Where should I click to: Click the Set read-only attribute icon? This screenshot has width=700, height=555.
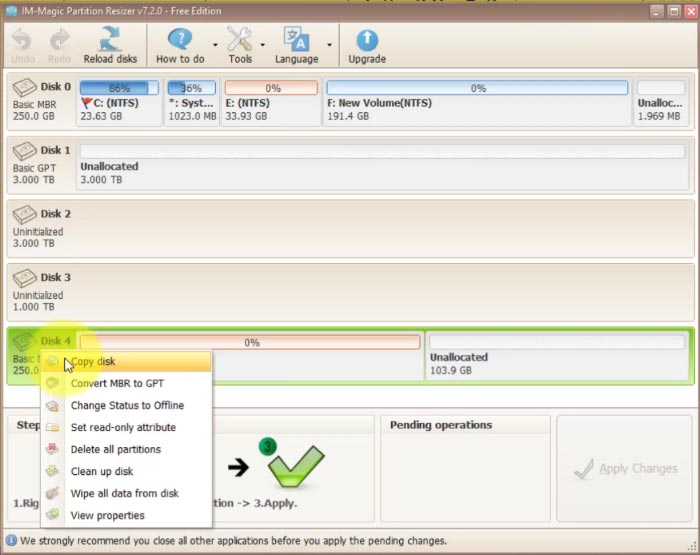pyautogui.click(x=52, y=427)
